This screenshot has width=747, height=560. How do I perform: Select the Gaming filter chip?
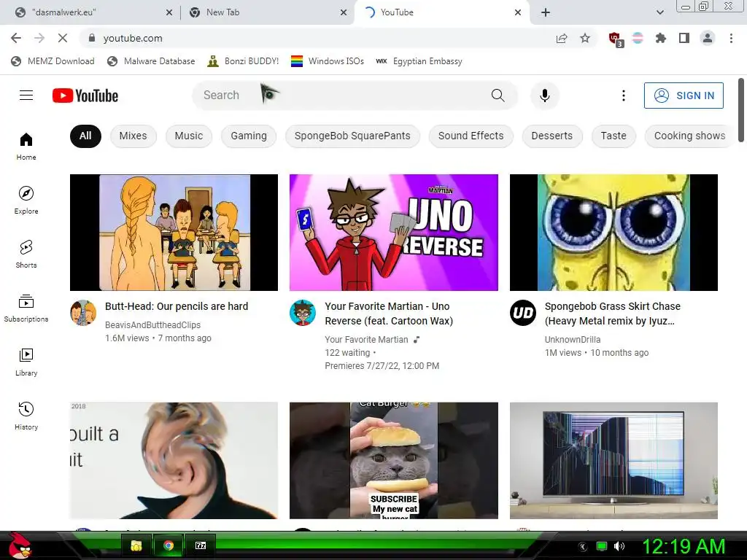pyautogui.click(x=249, y=136)
